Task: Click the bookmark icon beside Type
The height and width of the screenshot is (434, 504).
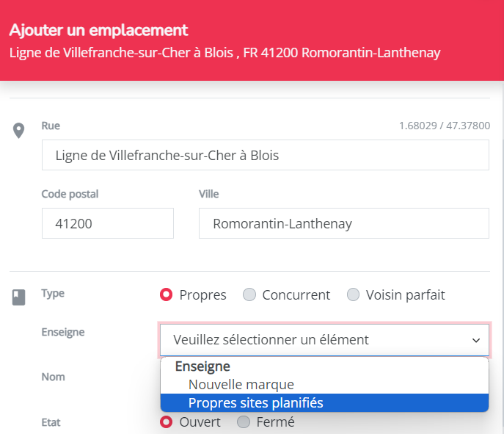Action: (x=18, y=297)
